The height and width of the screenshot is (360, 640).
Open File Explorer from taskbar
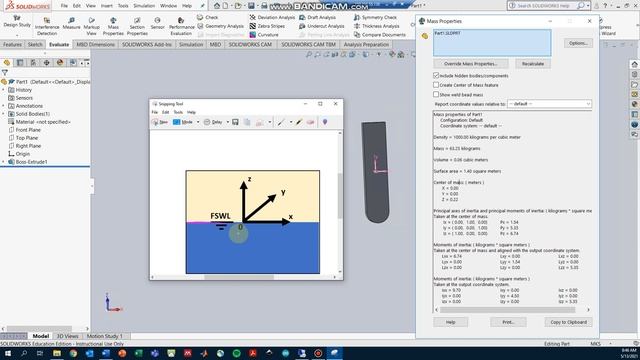[57, 353]
